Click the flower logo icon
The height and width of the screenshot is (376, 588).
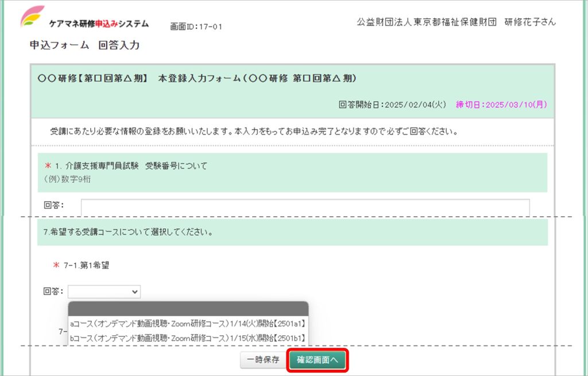coord(32,17)
